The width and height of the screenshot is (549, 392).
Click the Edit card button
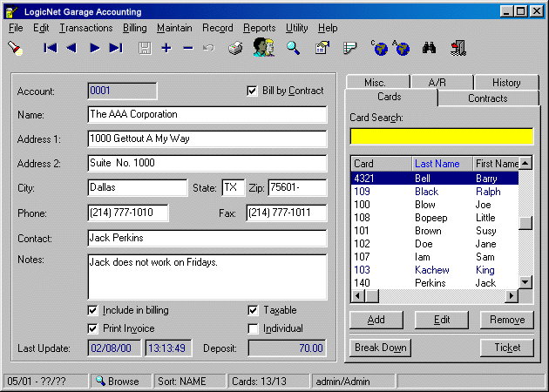pyautogui.click(x=442, y=320)
